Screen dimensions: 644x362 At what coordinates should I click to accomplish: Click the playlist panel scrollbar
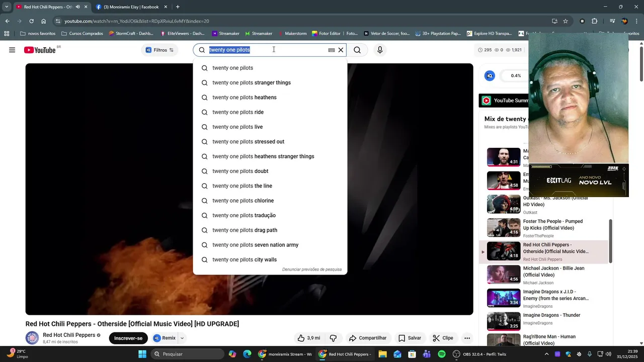click(611, 241)
